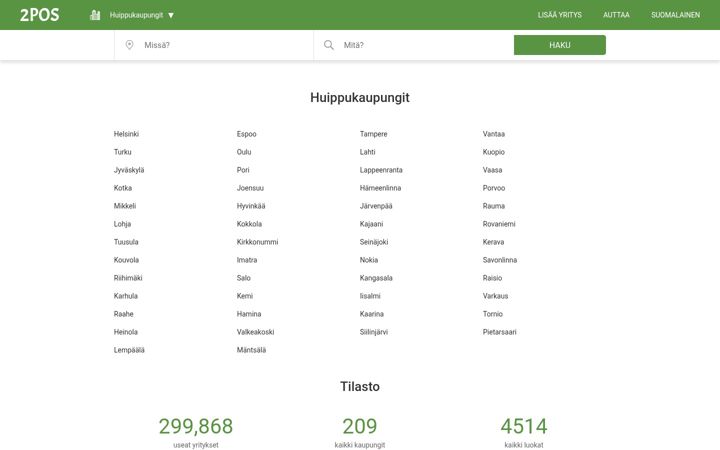
Task: Go to the Jyväskylä page
Action: coord(129,170)
